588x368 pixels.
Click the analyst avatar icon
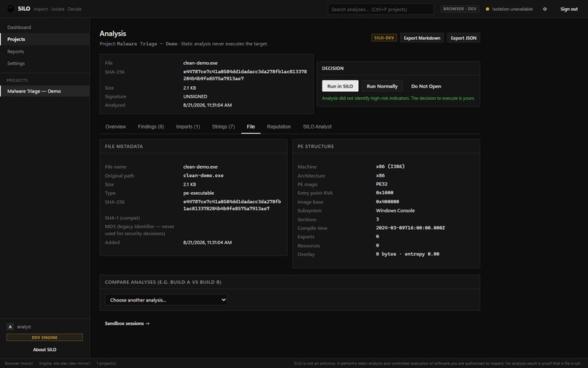[x=10, y=326]
